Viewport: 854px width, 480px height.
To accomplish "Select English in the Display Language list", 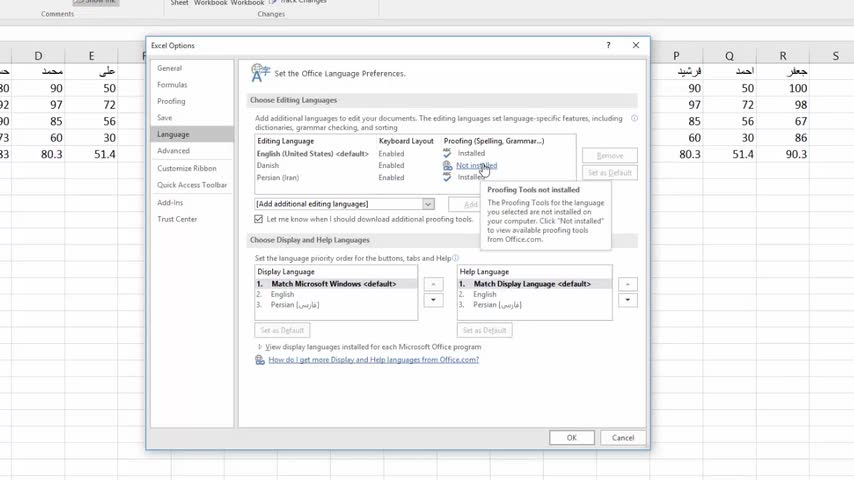I will (336, 294).
